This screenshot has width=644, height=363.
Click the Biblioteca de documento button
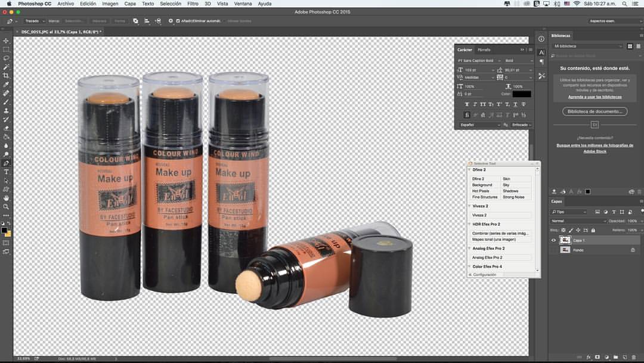[595, 111]
